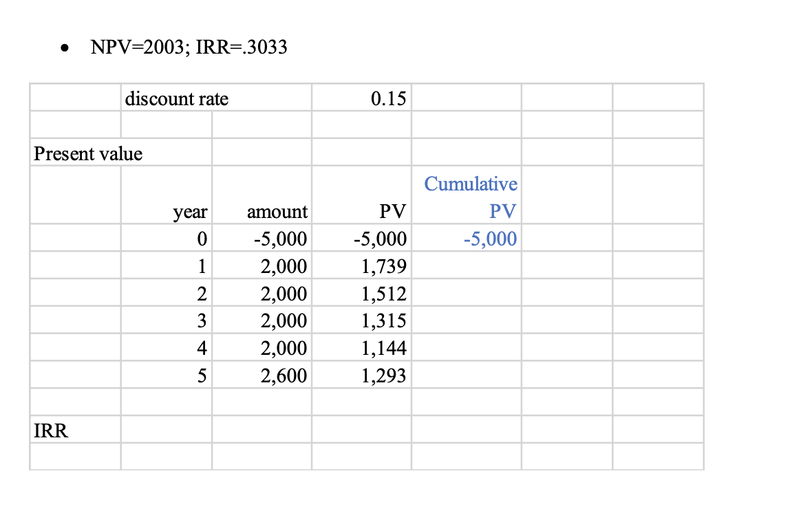Click the 'NPV=2003; IRR=.3033' bullet text
Image resolution: width=812 pixels, height=513 pixels.
click(x=189, y=47)
